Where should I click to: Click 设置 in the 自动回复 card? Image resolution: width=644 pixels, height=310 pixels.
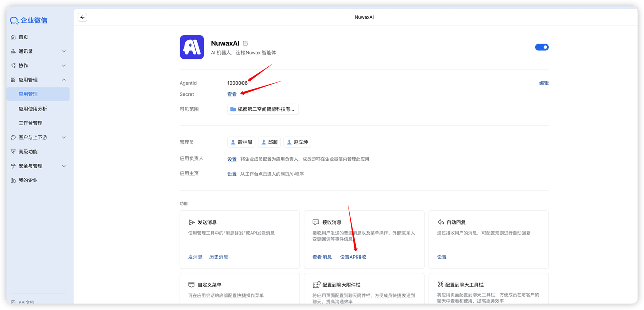(x=442, y=257)
